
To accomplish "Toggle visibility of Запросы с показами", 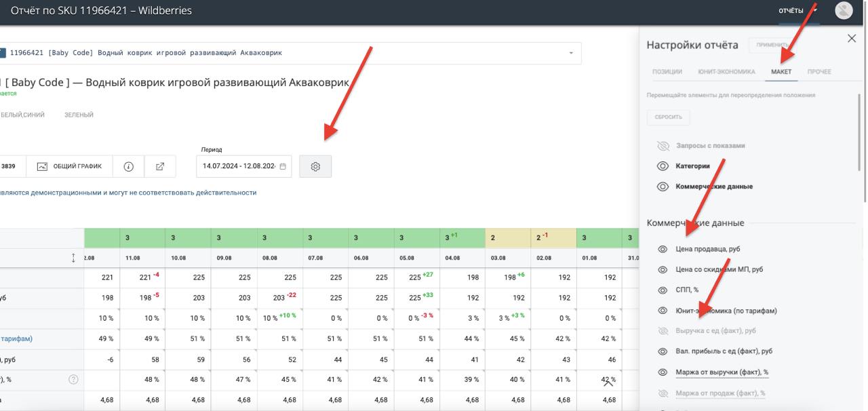I will coord(663,146).
